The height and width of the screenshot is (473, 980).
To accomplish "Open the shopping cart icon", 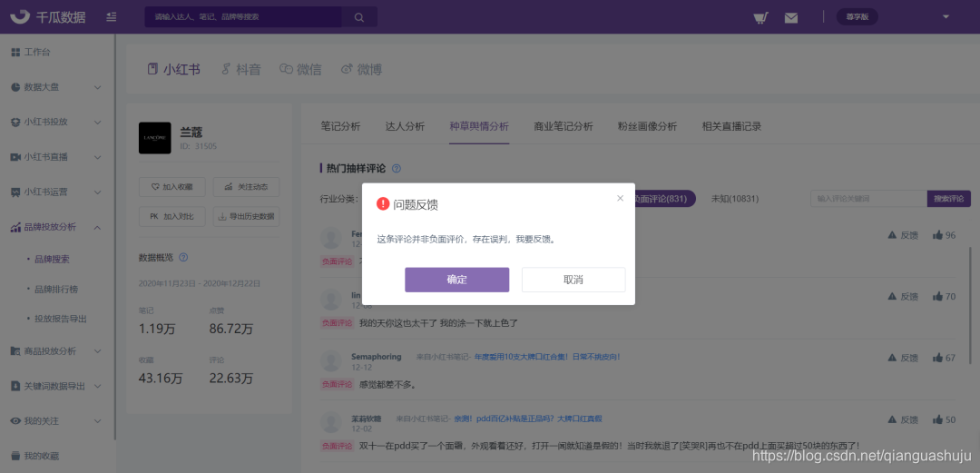I will point(760,17).
